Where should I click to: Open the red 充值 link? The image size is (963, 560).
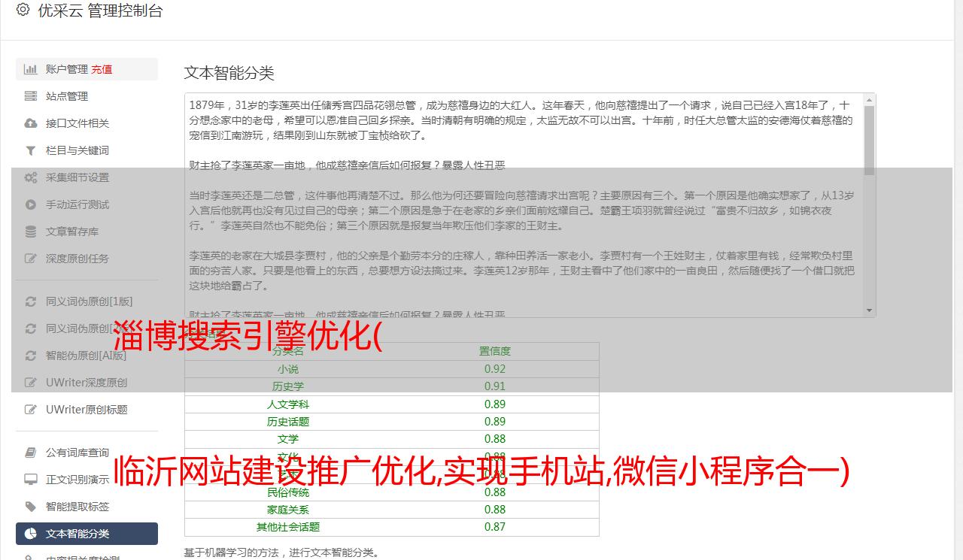coord(102,69)
